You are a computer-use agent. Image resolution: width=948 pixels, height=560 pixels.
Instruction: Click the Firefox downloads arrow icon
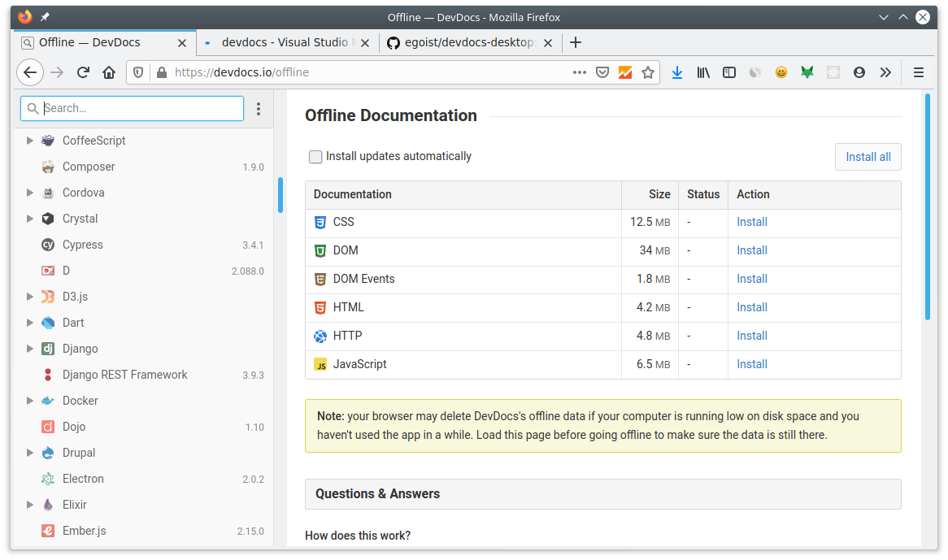tap(677, 72)
